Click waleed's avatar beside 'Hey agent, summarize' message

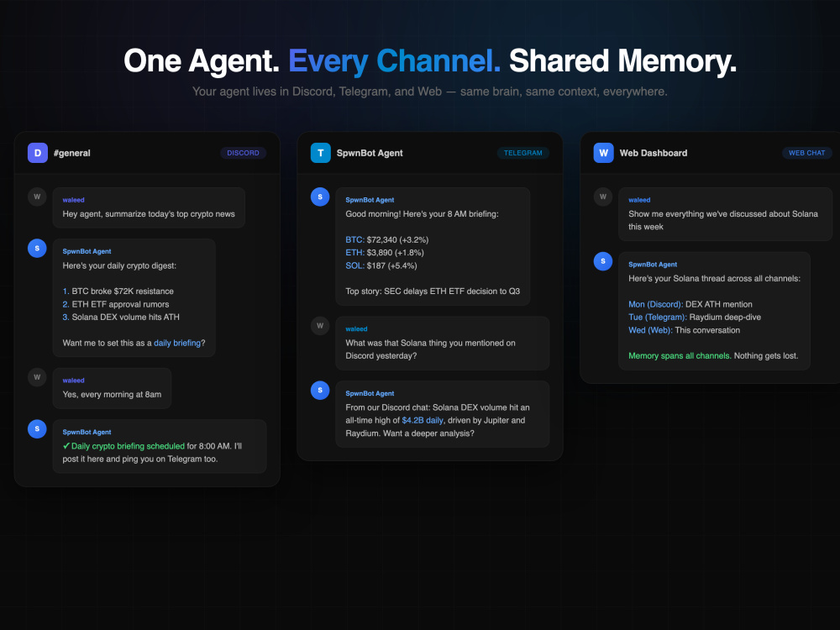pyautogui.click(x=37, y=197)
